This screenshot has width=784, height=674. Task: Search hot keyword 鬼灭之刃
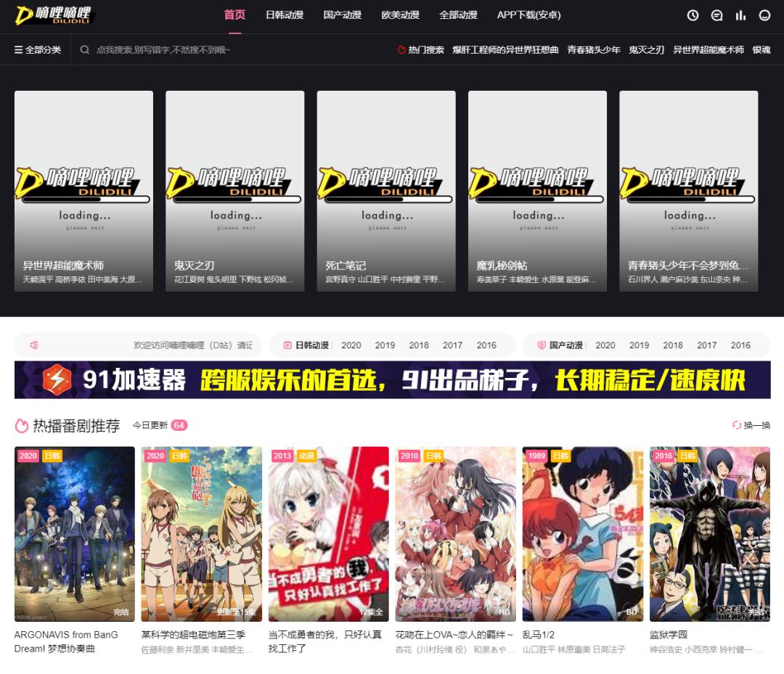point(647,50)
